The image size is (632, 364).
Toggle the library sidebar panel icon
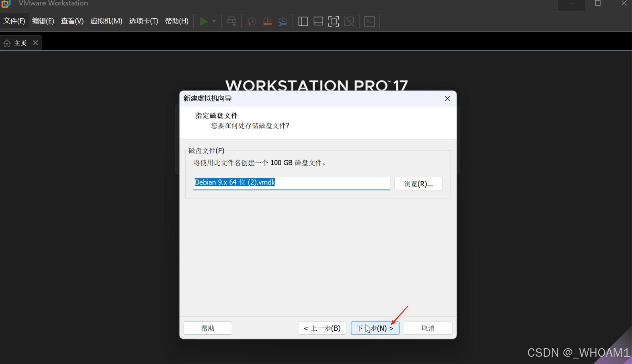coord(303,21)
